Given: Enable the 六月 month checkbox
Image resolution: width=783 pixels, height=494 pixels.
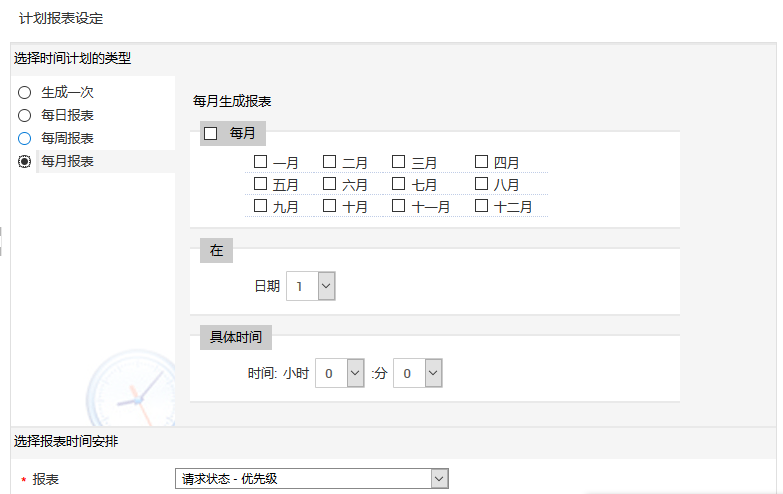Looking at the screenshot, I should pyautogui.click(x=329, y=184).
